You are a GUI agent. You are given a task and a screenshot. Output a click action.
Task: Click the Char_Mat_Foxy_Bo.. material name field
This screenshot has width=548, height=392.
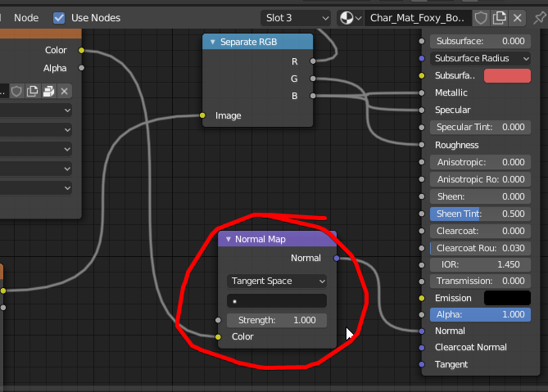pos(417,18)
